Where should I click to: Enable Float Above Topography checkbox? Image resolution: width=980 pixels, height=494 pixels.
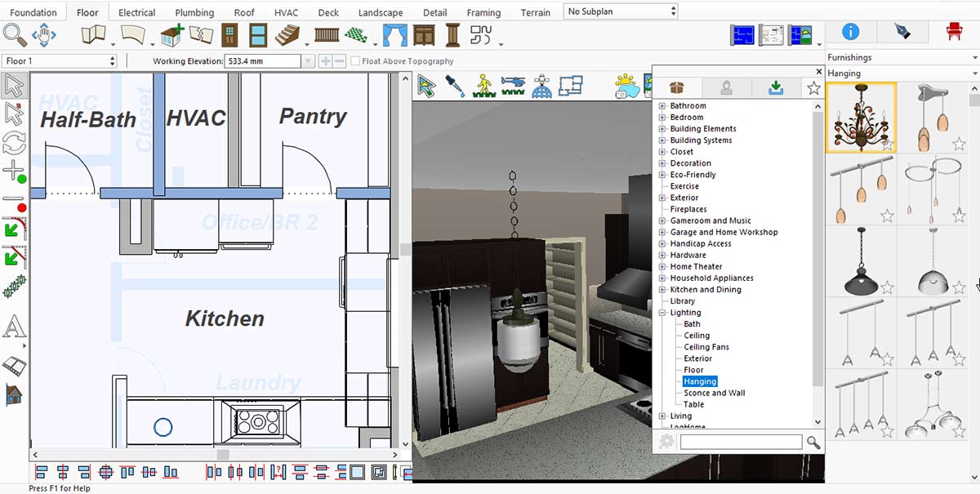(355, 61)
